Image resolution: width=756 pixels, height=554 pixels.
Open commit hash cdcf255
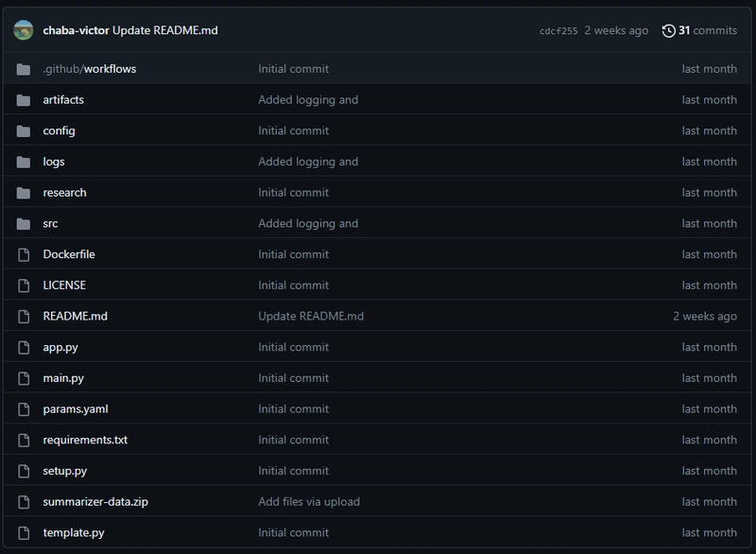coord(558,31)
